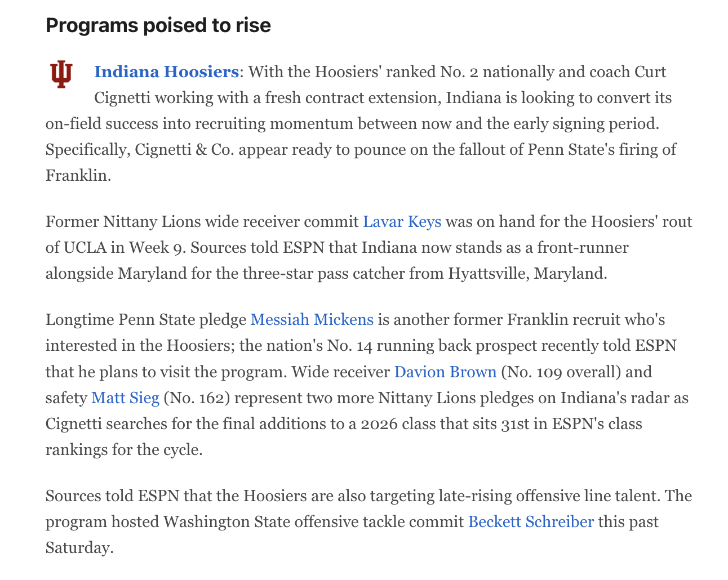
Task: Click the Indiana Hoosiers trident logo
Action: point(61,75)
